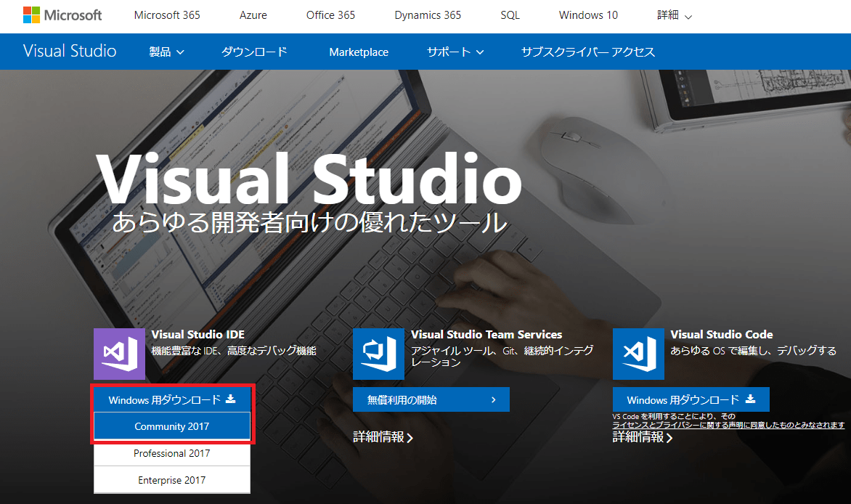Click the Microsoft logo

pos(62,15)
